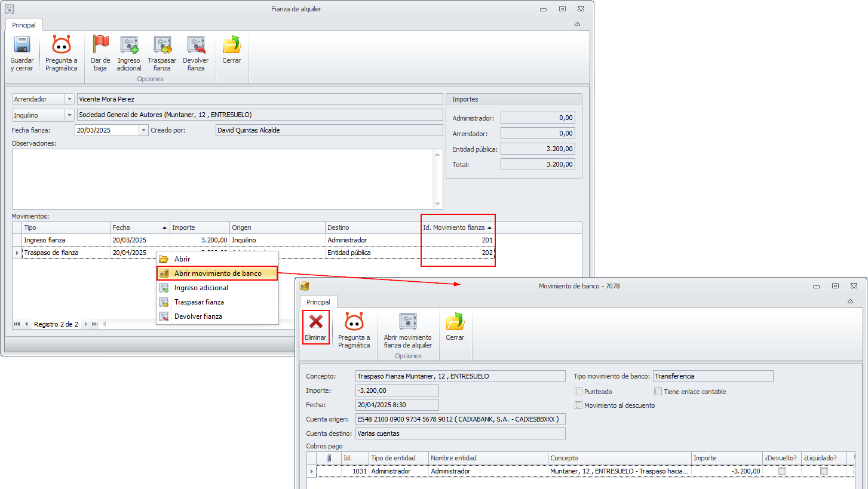Click the Observaciones scrollbar up arrow
Viewport: 868px width, 489px height.
pos(438,154)
